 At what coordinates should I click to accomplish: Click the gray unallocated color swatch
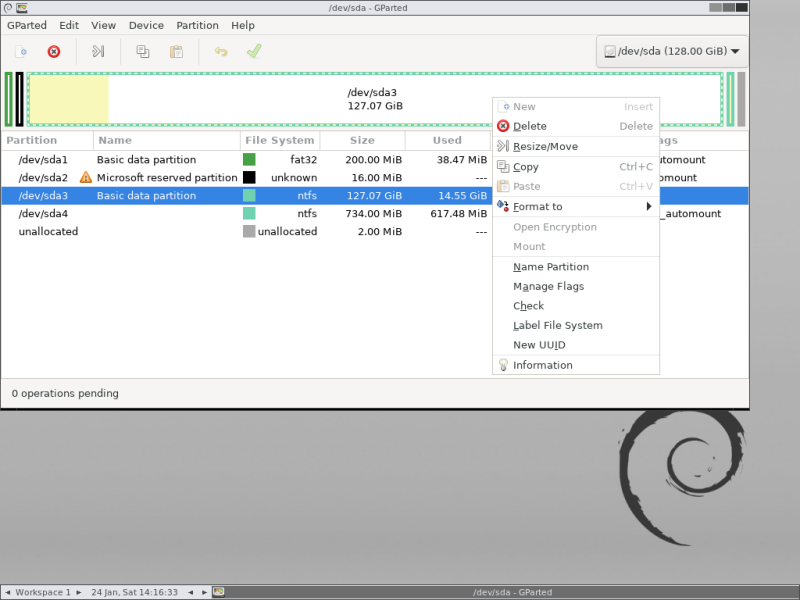click(249, 232)
